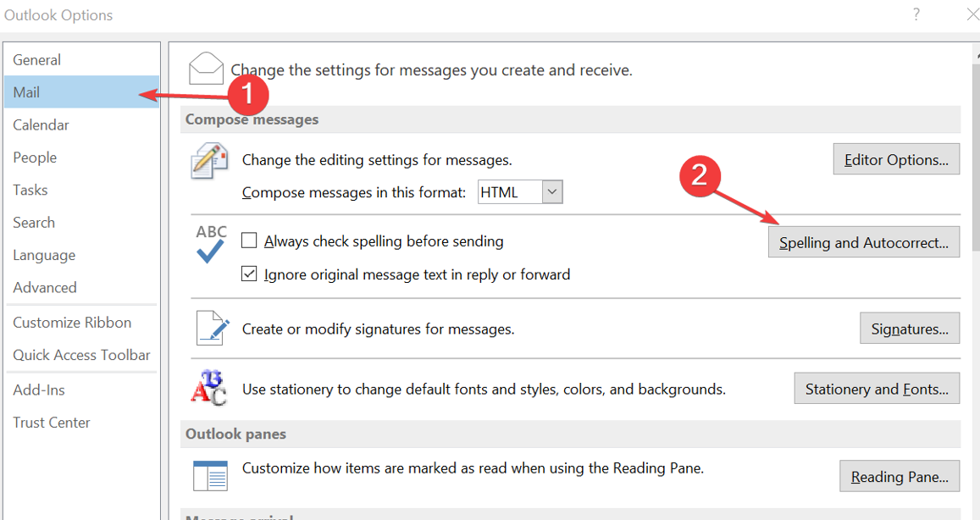
Task: Select the Mail options category
Action: (x=81, y=91)
